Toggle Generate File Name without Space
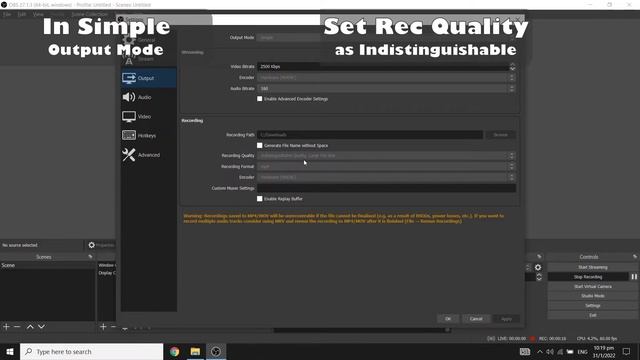This screenshot has height=360, width=640. [x=260, y=145]
